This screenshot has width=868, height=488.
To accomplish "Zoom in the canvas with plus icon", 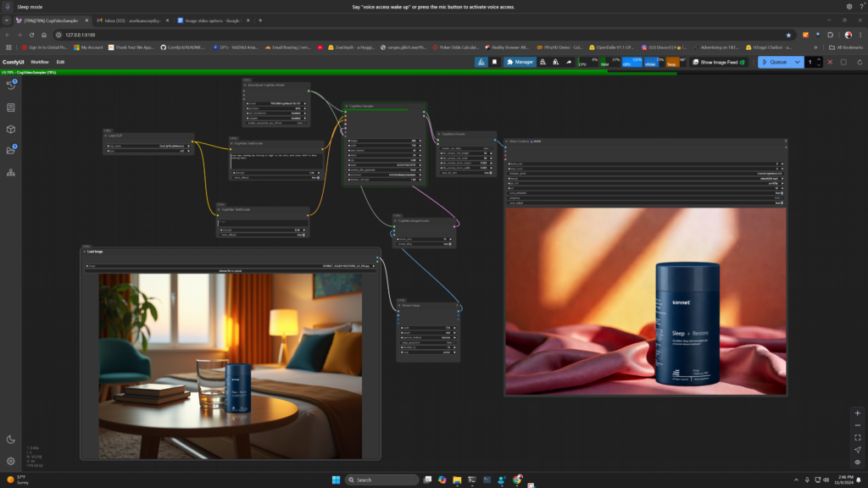I will (858, 413).
